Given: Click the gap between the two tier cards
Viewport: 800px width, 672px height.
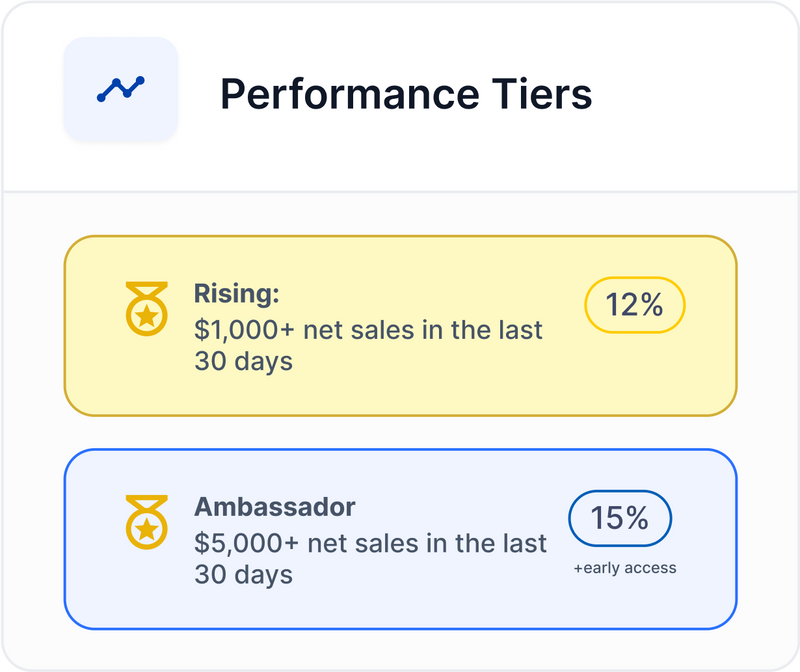Looking at the screenshot, I should point(400,432).
